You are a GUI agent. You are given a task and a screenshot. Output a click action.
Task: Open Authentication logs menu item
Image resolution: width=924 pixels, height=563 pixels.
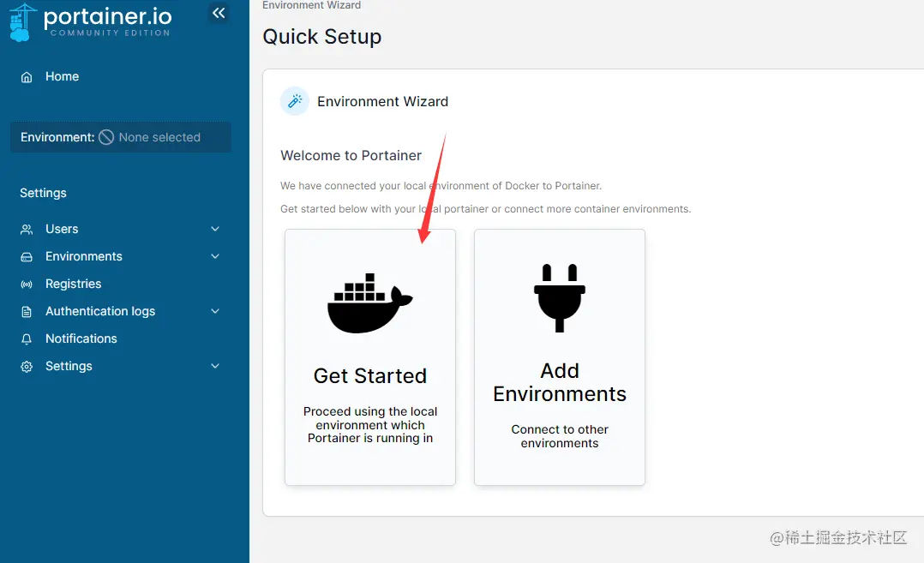(x=100, y=311)
